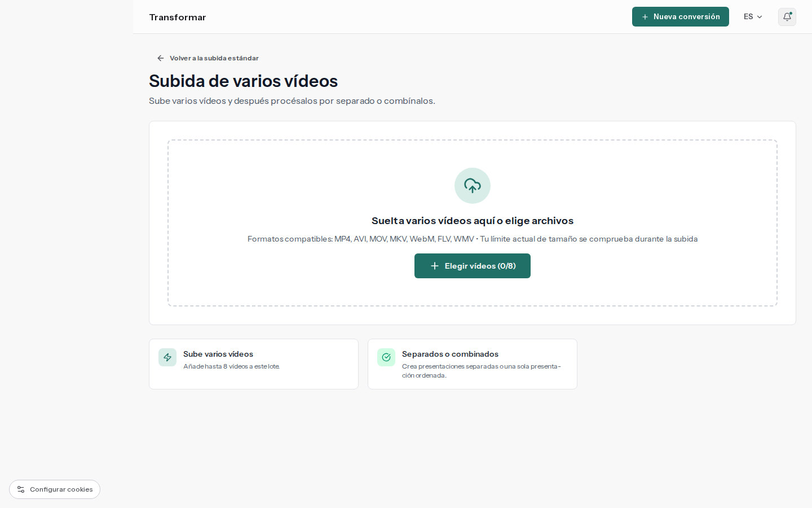Click the checkmark icon beside Separados o combinados
Image resolution: width=812 pixels, height=508 pixels.
click(386, 357)
